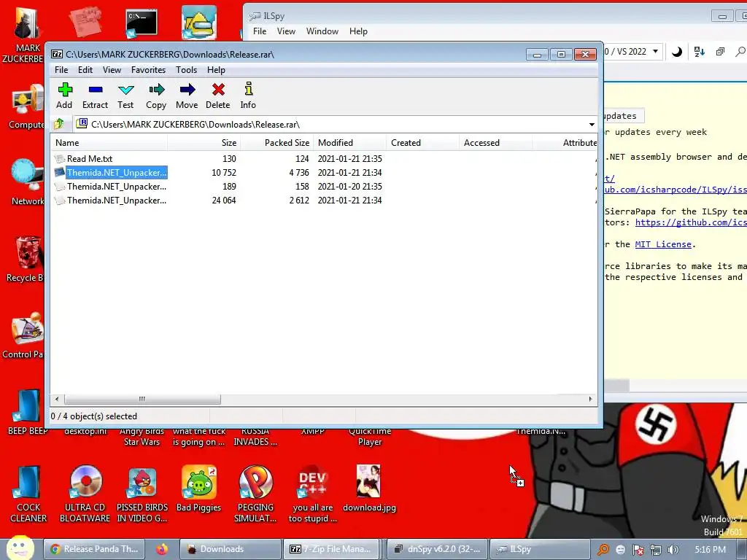Image resolution: width=747 pixels, height=560 pixels.
Task: Open 7-Zip File menu
Action: tap(61, 70)
